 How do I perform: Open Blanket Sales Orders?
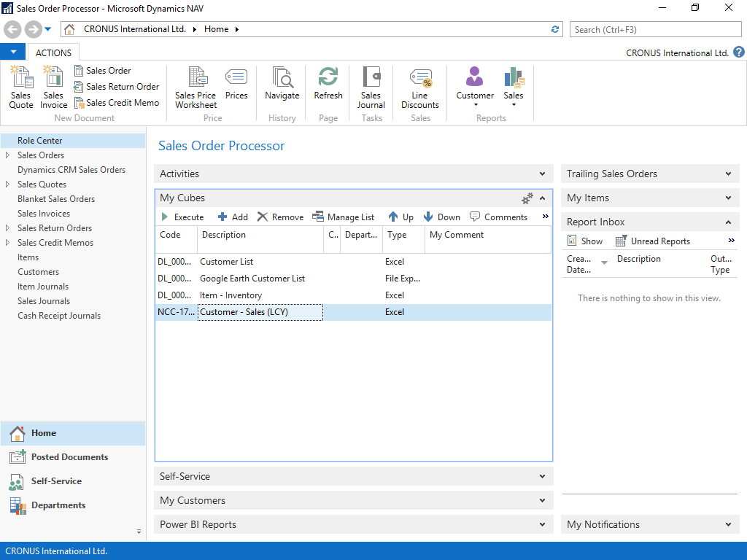pyautogui.click(x=56, y=199)
